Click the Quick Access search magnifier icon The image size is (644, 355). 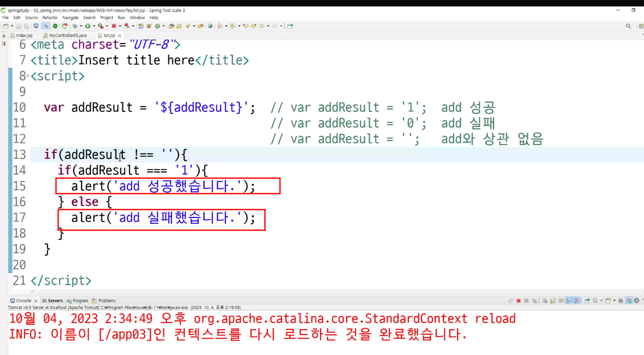click(x=628, y=26)
